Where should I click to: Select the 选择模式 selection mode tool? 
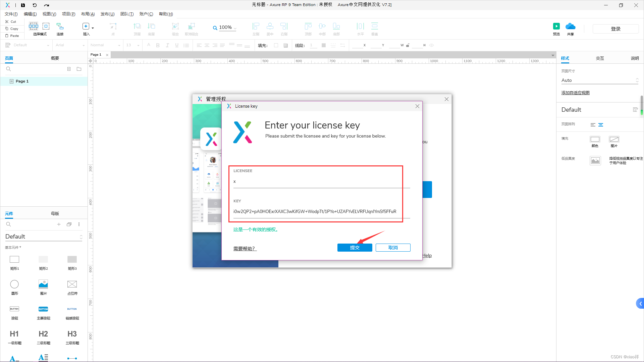tap(34, 26)
